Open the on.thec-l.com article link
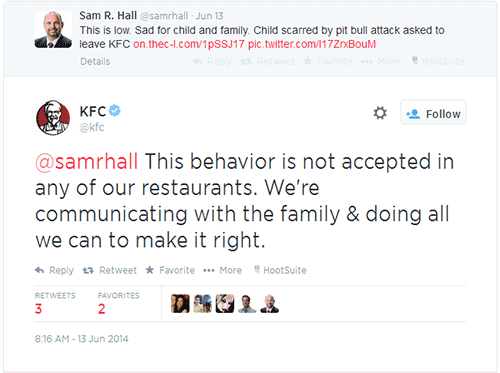Screen dimensions: 500x373 pos(189,44)
